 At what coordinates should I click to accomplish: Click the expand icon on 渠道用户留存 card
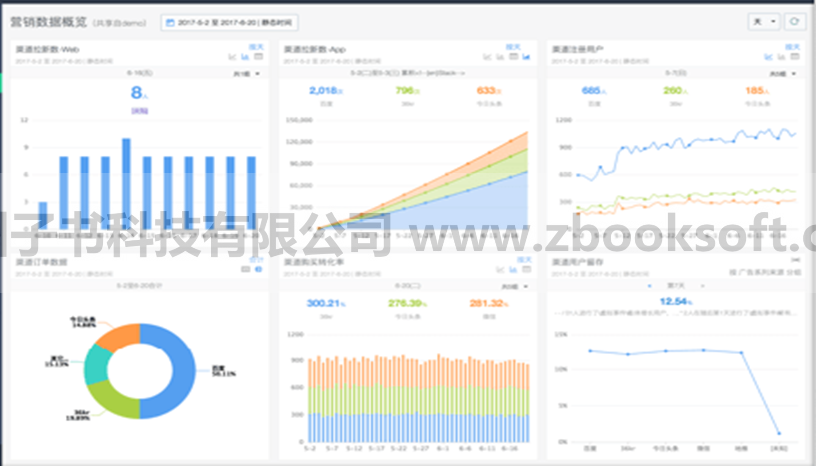point(796,260)
